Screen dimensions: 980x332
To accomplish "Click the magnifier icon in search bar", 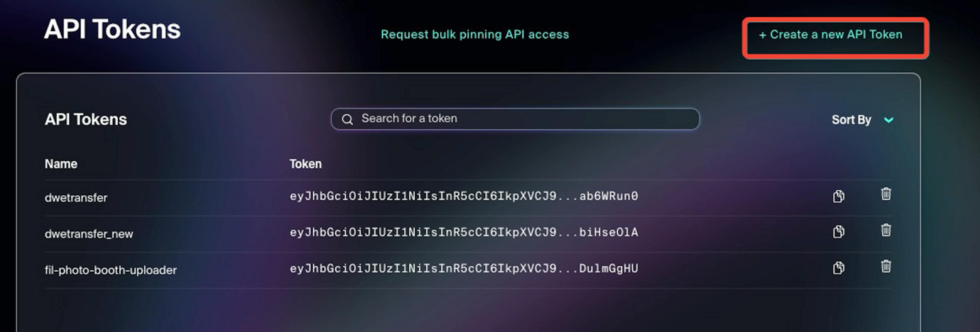I will [x=347, y=119].
